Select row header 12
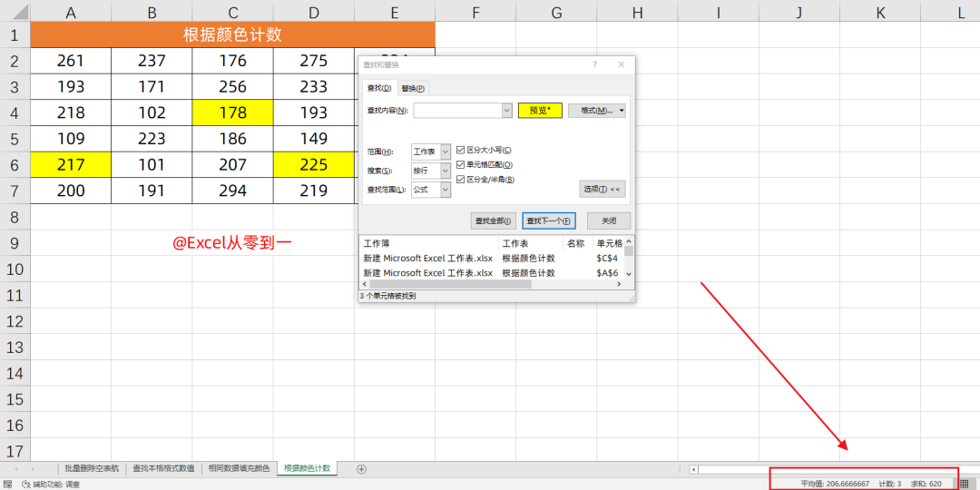Viewport: 980px width, 490px height. [15, 320]
